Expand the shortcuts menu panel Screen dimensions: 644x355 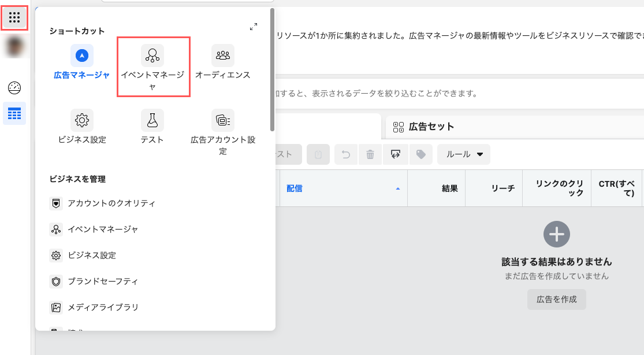pyautogui.click(x=253, y=27)
